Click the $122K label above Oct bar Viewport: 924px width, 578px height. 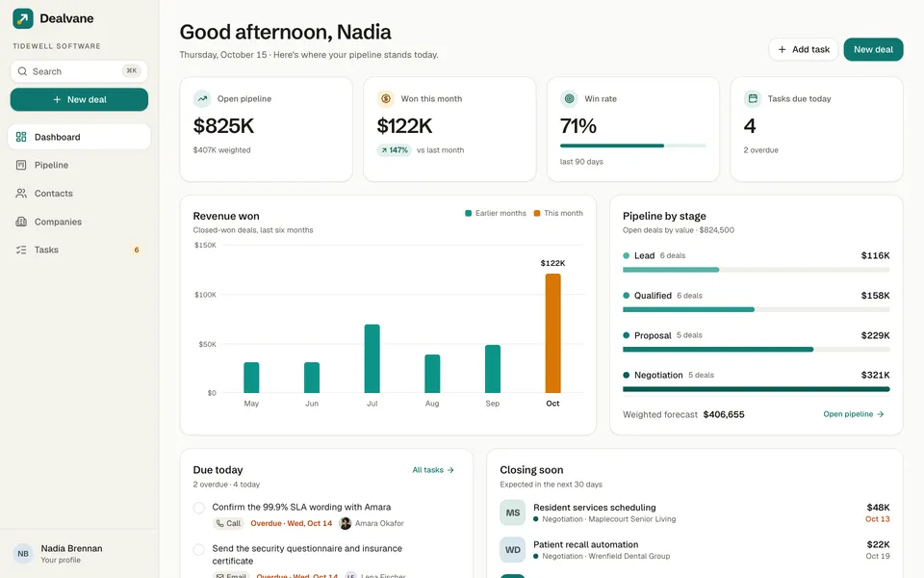click(x=552, y=263)
